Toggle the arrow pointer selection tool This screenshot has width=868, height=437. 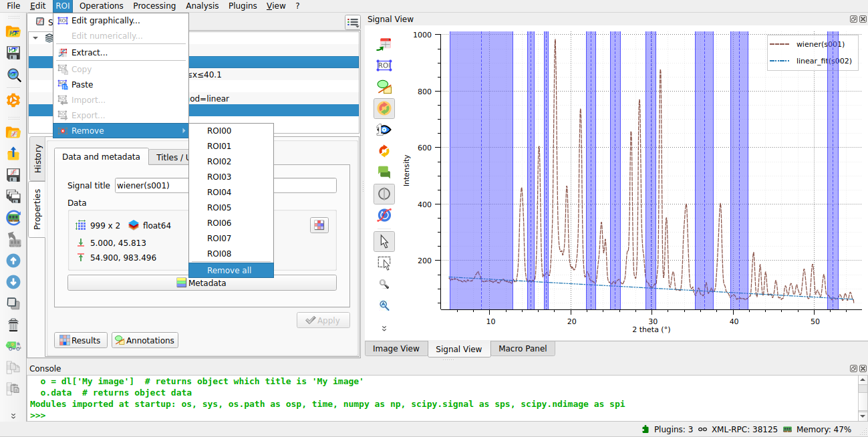384,241
